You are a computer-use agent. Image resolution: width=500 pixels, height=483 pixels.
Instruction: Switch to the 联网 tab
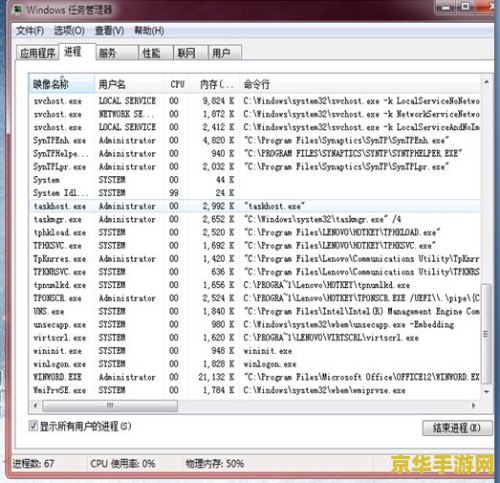tap(191, 53)
